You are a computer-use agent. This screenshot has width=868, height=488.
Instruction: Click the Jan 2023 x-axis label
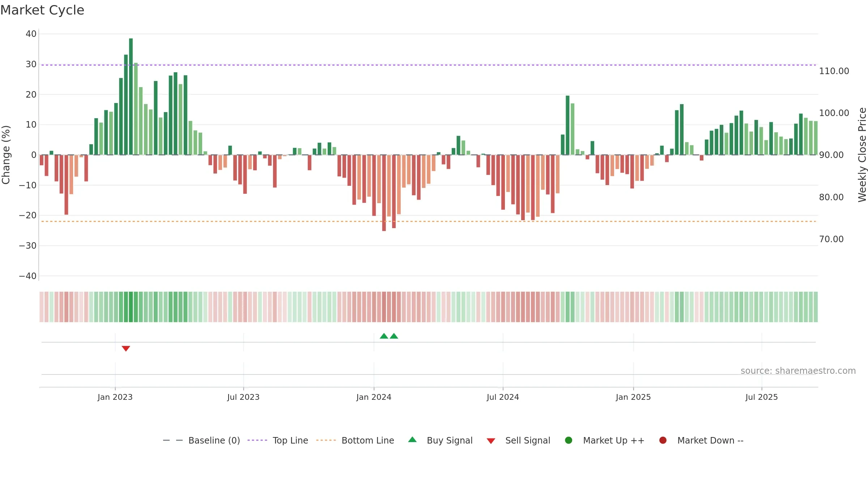[115, 397]
